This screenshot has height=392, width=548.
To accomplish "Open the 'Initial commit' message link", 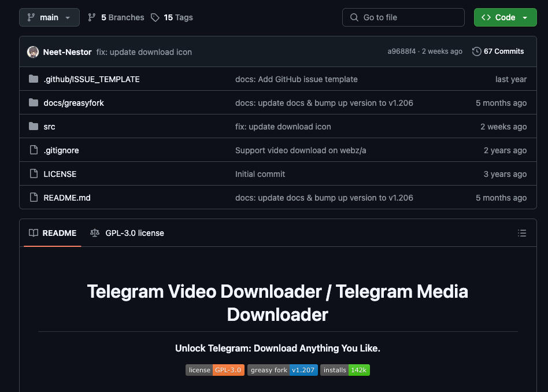I will pos(260,174).
